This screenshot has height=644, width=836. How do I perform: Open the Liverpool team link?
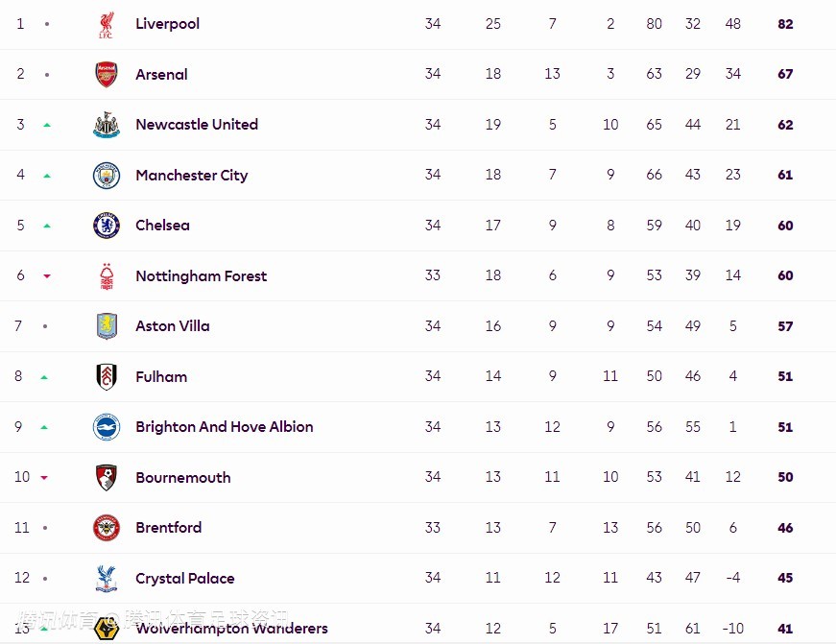tap(168, 24)
